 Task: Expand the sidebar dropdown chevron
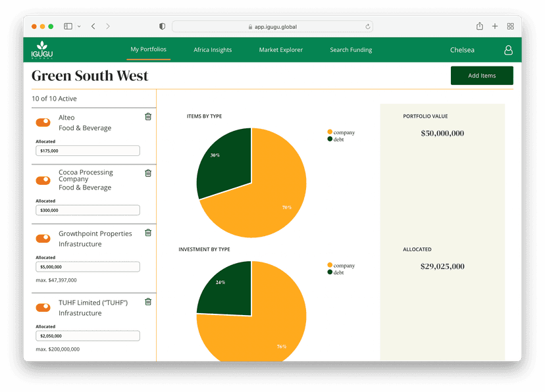pos(79,26)
